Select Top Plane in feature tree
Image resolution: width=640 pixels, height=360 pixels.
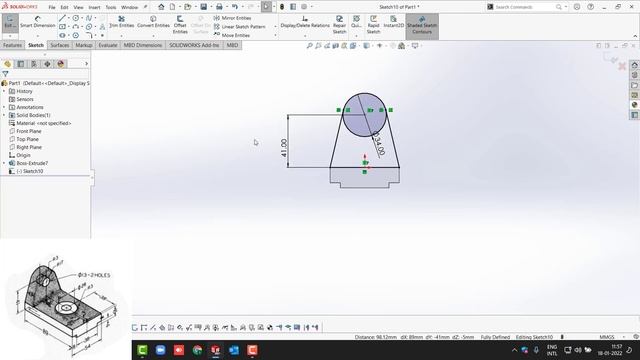coord(24,139)
